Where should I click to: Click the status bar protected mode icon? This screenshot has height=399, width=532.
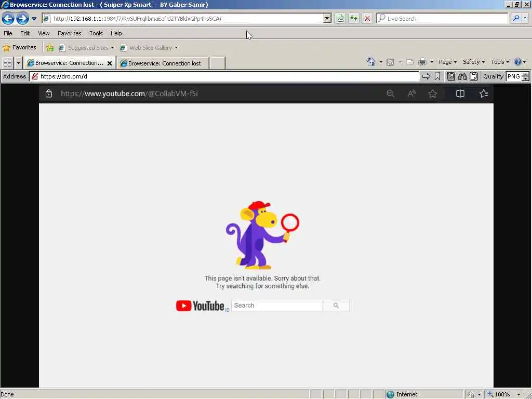click(471, 394)
